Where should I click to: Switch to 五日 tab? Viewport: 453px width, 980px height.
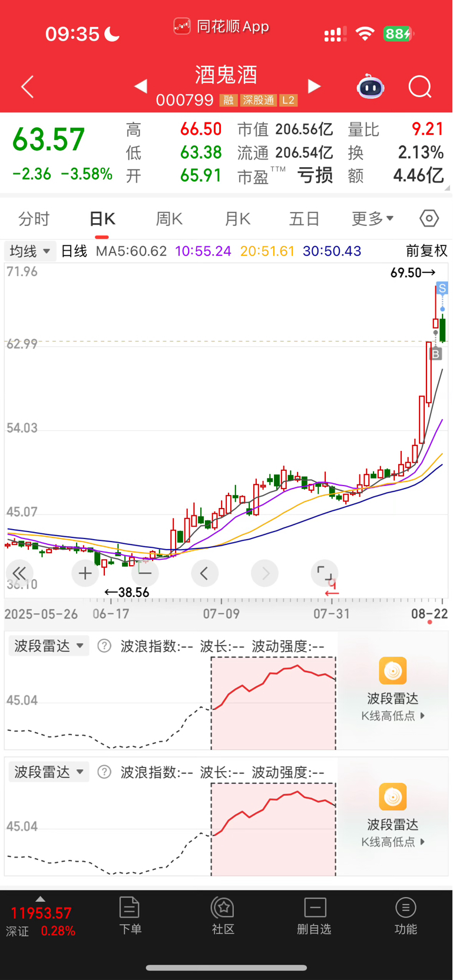[x=305, y=219]
